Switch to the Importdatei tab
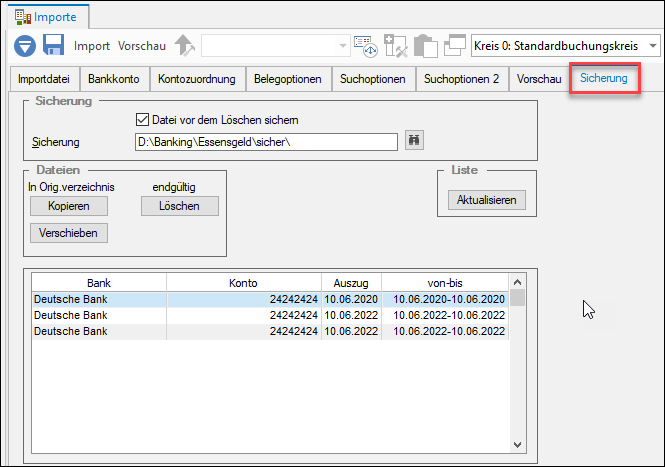The width and height of the screenshot is (665, 467). tap(44, 79)
